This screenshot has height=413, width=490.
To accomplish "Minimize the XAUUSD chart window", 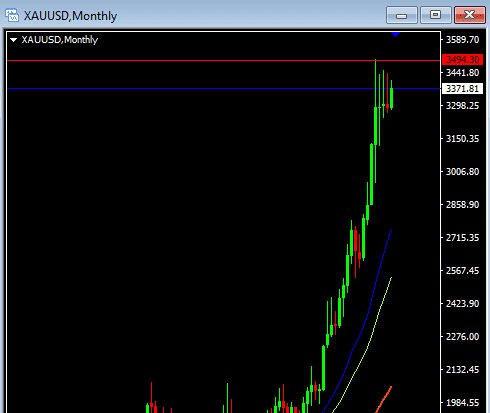I will [x=402, y=15].
